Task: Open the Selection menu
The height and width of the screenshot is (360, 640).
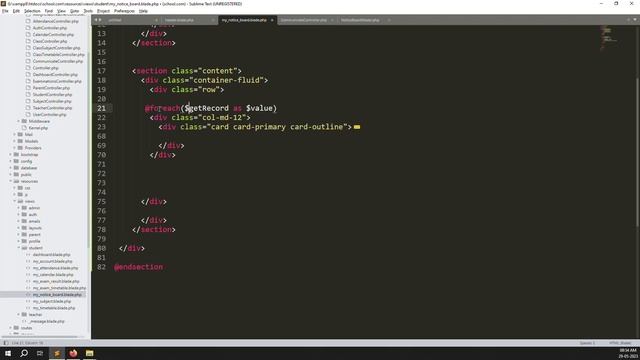Action: [32, 11]
